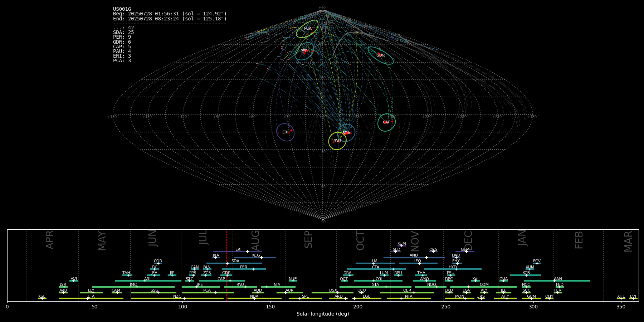The image size is (644, 322).
Task: Click the '...: 42' sporadic count entry
Action: coord(123,28)
